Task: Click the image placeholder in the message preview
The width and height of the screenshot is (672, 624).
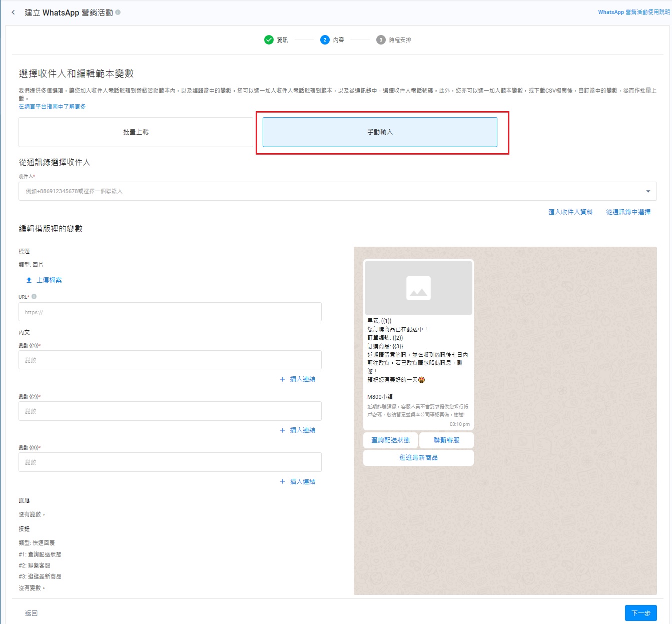Action: [418, 288]
